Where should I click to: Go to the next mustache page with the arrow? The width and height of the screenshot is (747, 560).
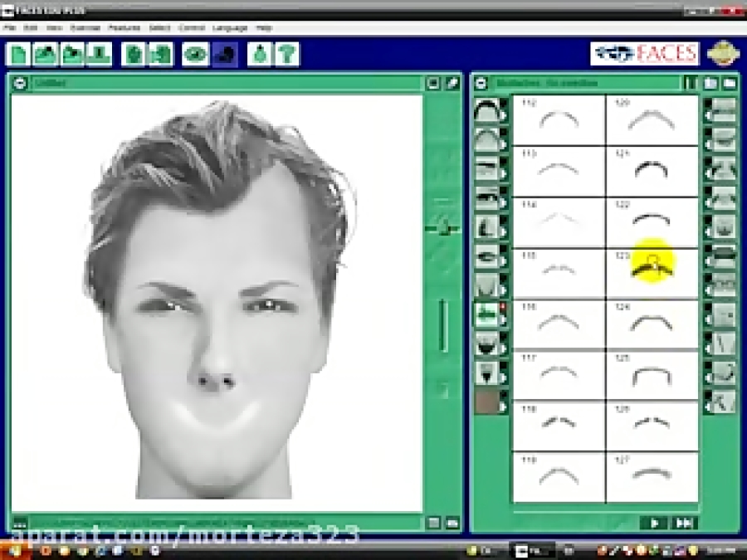tap(656, 523)
